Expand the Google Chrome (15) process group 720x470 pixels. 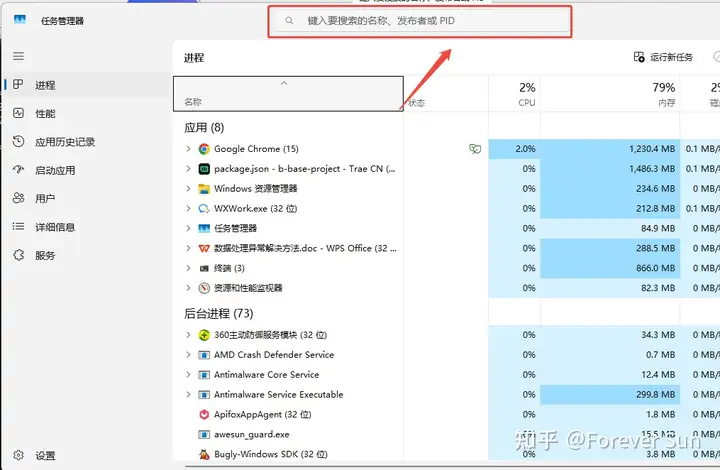[x=188, y=149]
